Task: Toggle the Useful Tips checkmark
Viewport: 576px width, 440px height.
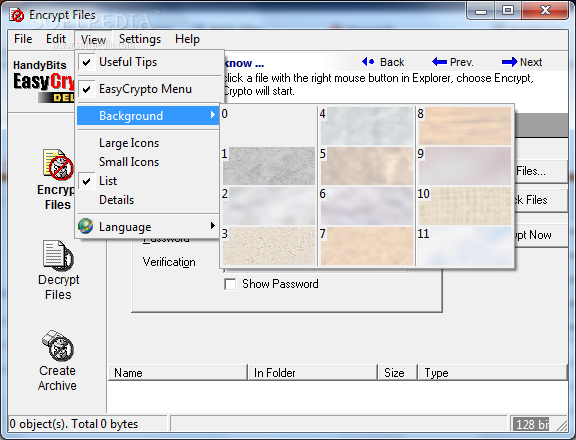Action: 87,62
